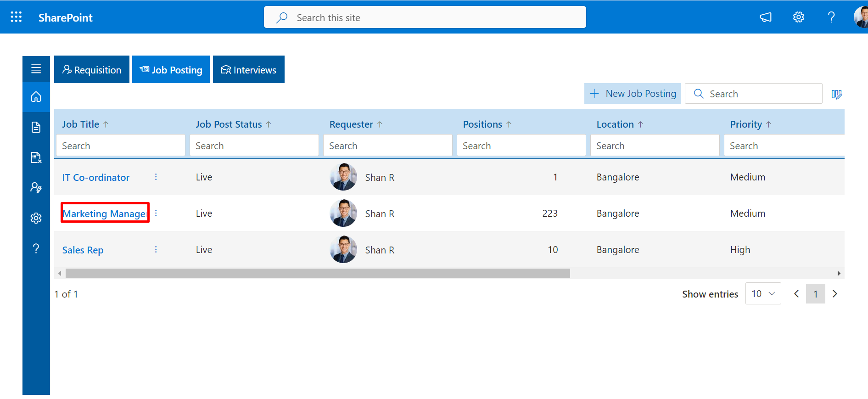This screenshot has height=399, width=868.
Task: Click the Location sort arrow
Action: (x=640, y=124)
